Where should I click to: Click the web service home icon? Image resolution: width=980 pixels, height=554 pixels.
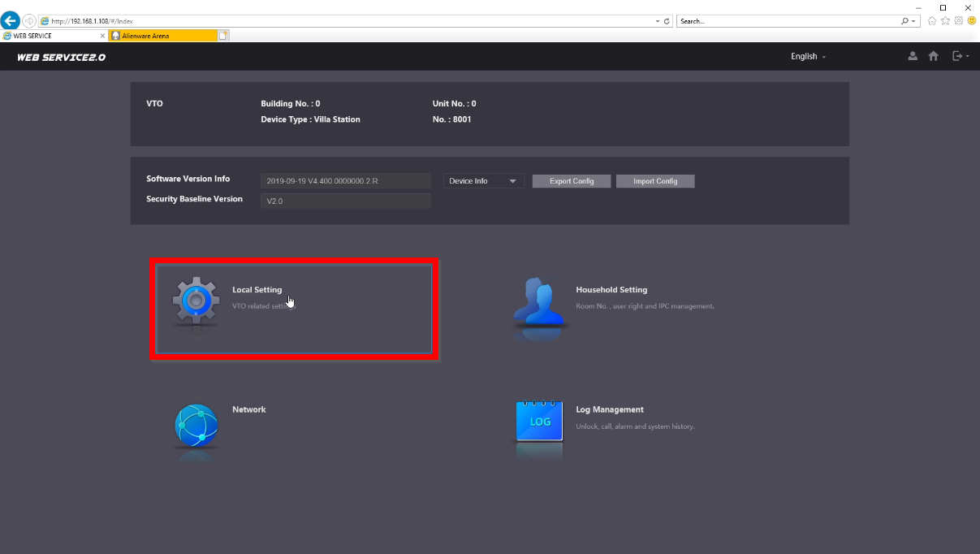tap(934, 56)
